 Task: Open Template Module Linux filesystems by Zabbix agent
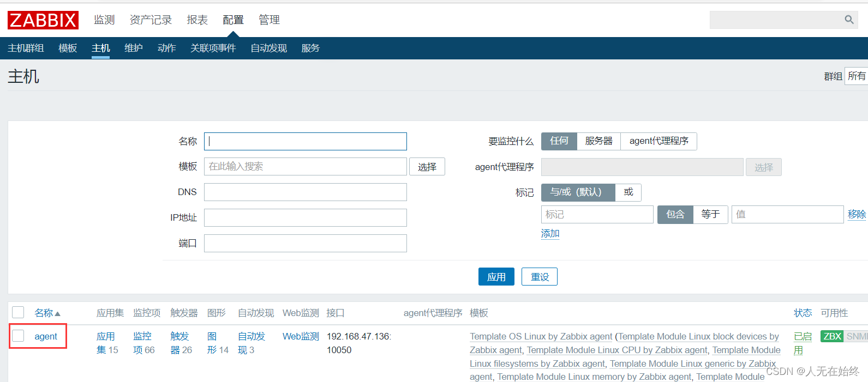point(625,356)
